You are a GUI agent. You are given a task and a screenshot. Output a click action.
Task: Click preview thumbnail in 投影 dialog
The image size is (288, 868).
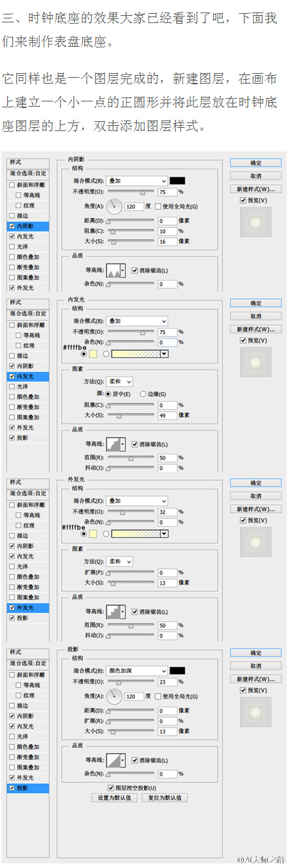coord(254,713)
